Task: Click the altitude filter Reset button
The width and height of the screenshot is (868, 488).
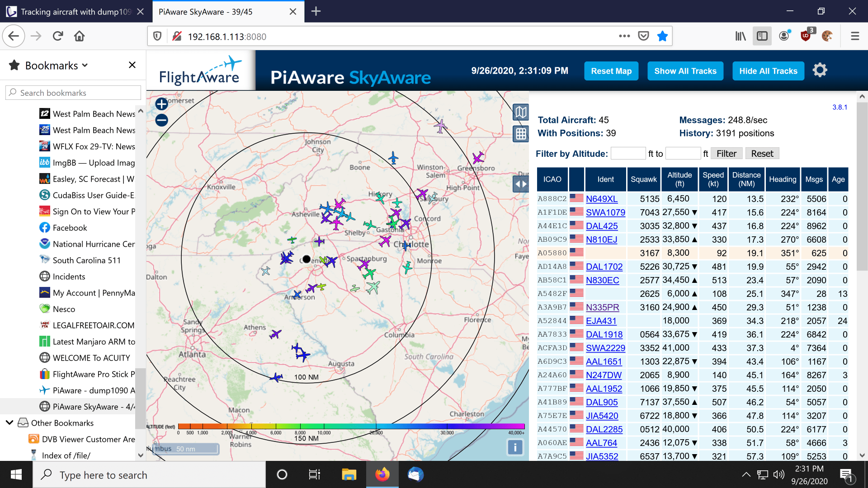Action: pos(762,154)
